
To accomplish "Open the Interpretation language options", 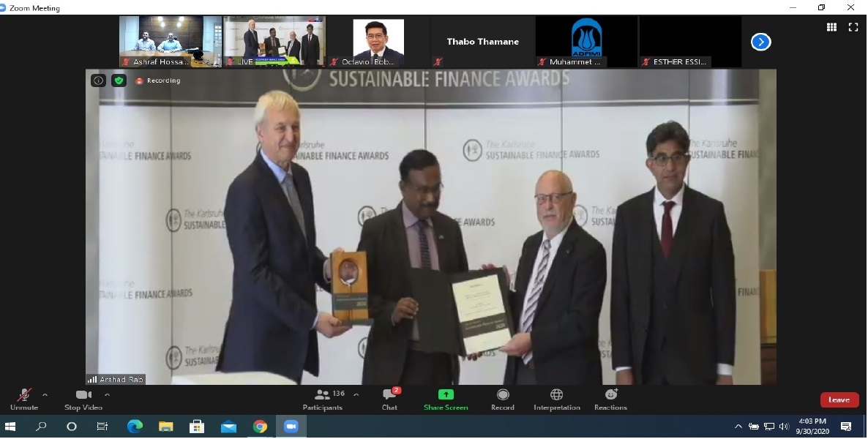I will 556,399.
